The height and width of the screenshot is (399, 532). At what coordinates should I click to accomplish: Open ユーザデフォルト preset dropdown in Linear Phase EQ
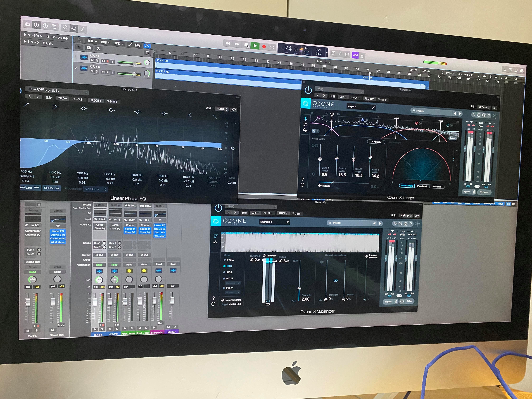pos(57,91)
